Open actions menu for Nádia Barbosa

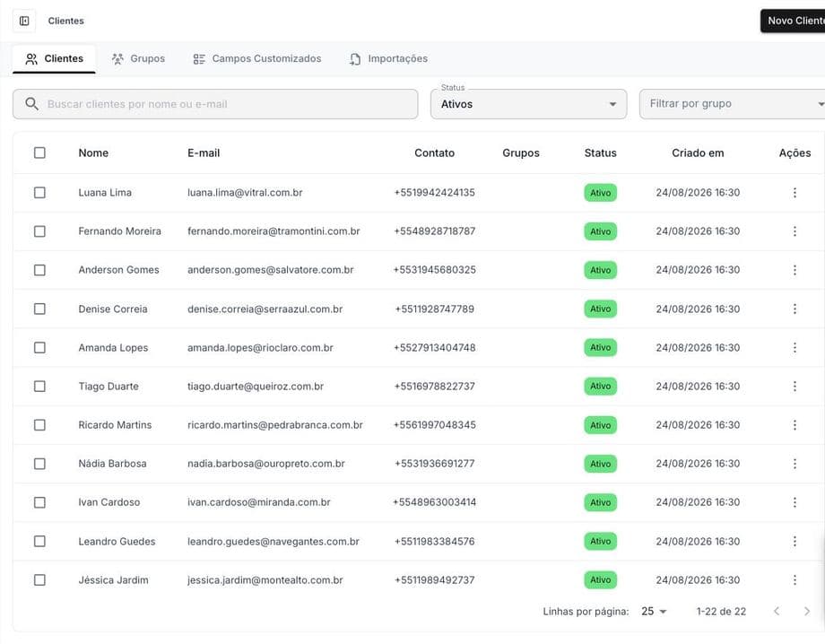tap(795, 464)
